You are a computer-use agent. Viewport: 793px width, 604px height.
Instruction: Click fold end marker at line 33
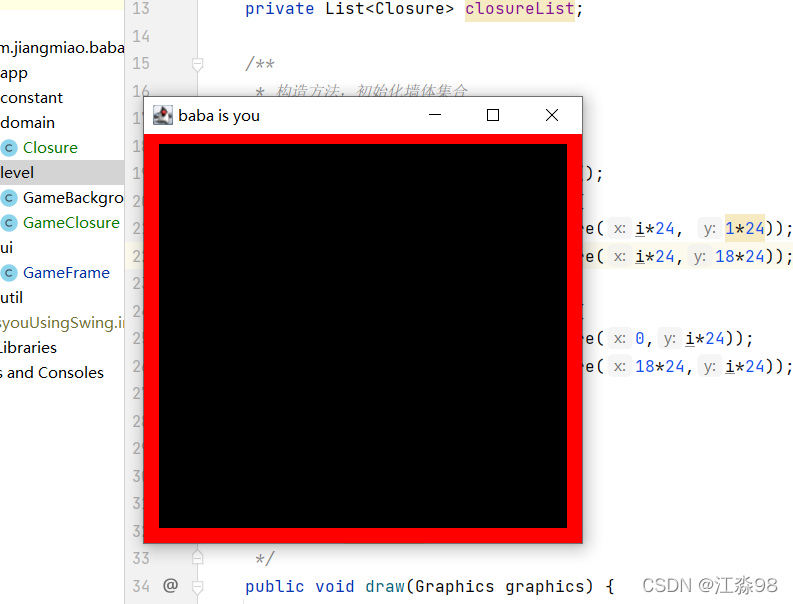tap(198, 558)
